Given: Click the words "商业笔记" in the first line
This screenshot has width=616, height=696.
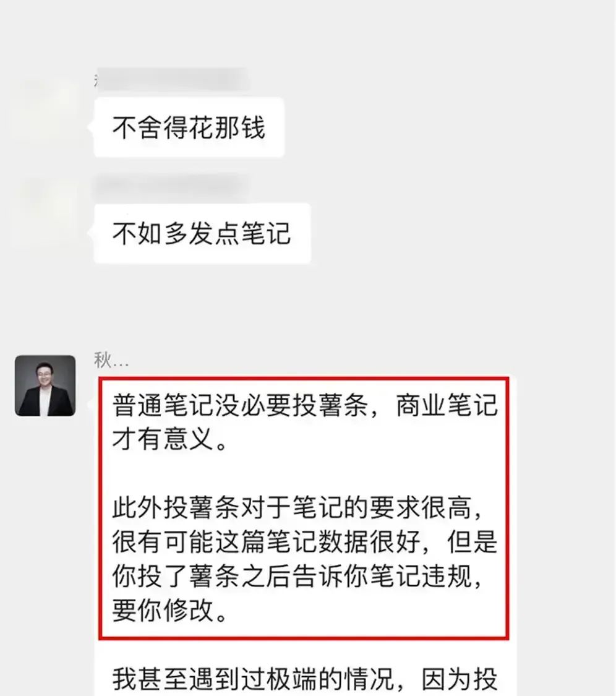Looking at the screenshot, I should click(x=447, y=405).
